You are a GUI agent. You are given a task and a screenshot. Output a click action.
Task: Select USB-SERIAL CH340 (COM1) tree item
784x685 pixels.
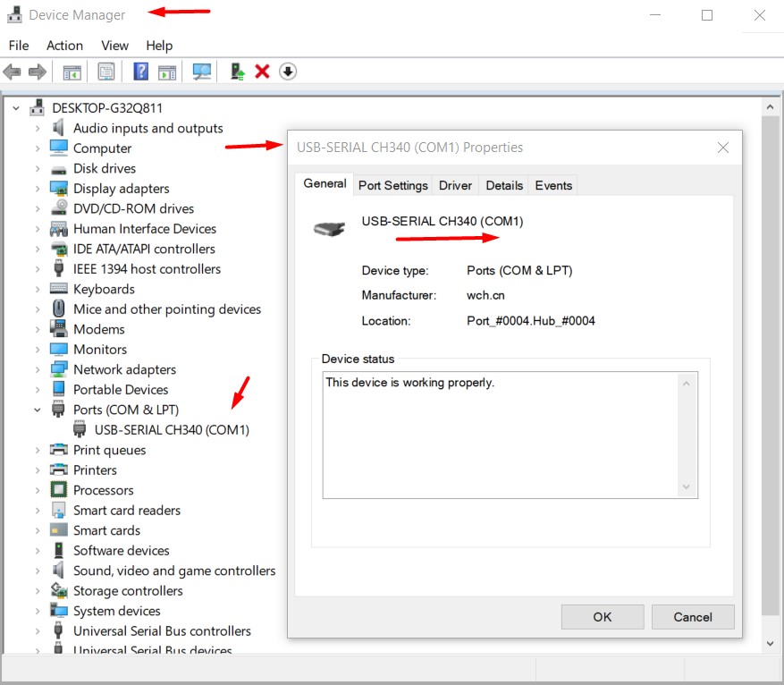click(x=172, y=430)
